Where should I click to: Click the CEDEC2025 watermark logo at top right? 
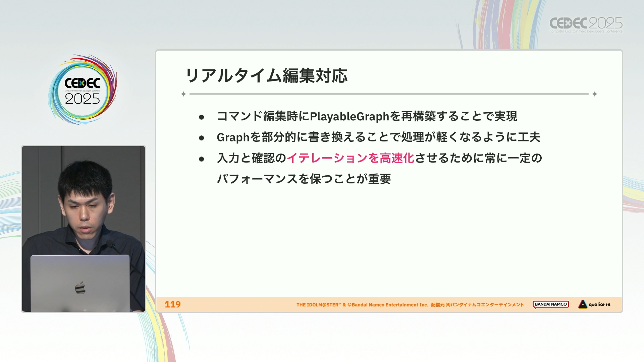click(586, 25)
